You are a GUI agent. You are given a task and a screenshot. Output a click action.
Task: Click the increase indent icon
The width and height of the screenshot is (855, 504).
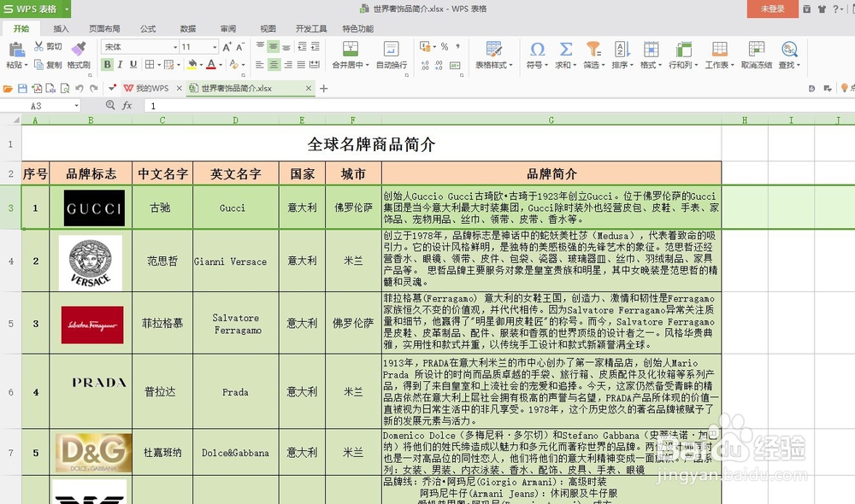click(315, 47)
